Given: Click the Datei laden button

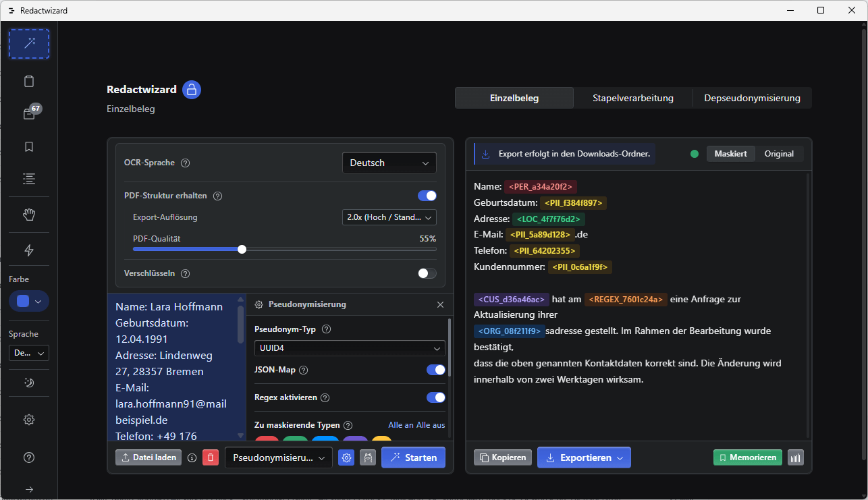Looking at the screenshot, I should [149, 457].
